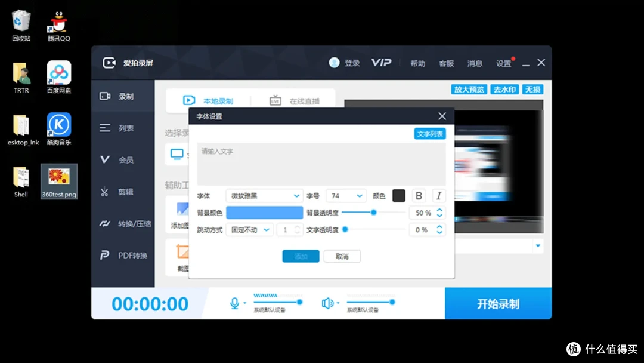Open the 列表 list sidebar section
644x363 pixels.
(123, 128)
